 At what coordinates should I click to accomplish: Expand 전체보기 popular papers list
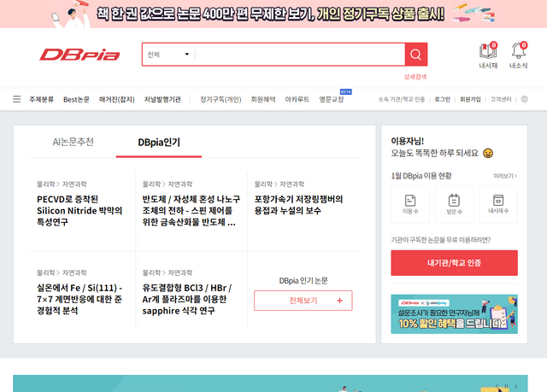pos(303,301)
